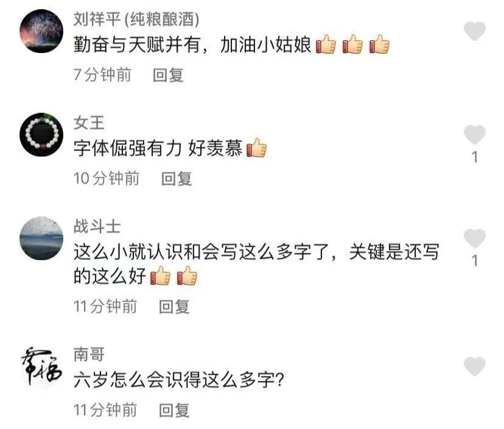View 战斗士's landscape profile picture
Image resolution: width=504 pixels, height=429 pixels.
41,238
